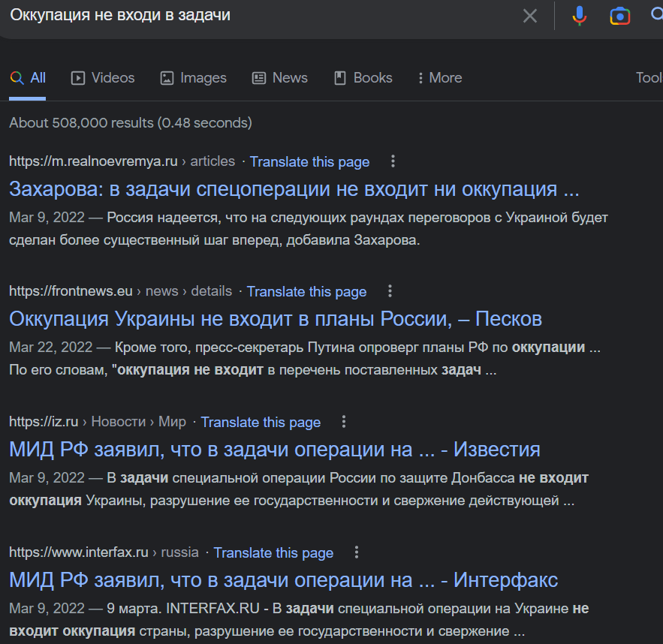Viewport: 663px width, 644px height.
Task: Open options dots for realnoevremya.ru result
Action: point(393,161)
